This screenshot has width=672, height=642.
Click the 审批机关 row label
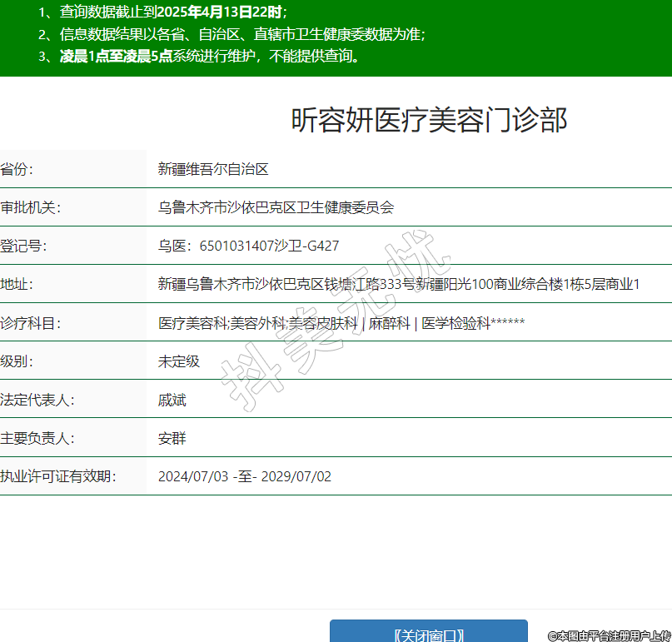pyautogui.click(x=31, y=207)
